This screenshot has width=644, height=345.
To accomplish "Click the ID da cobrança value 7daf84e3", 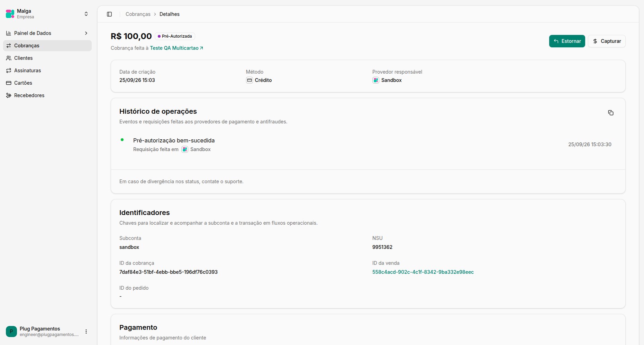I will [x=169, y=272].
